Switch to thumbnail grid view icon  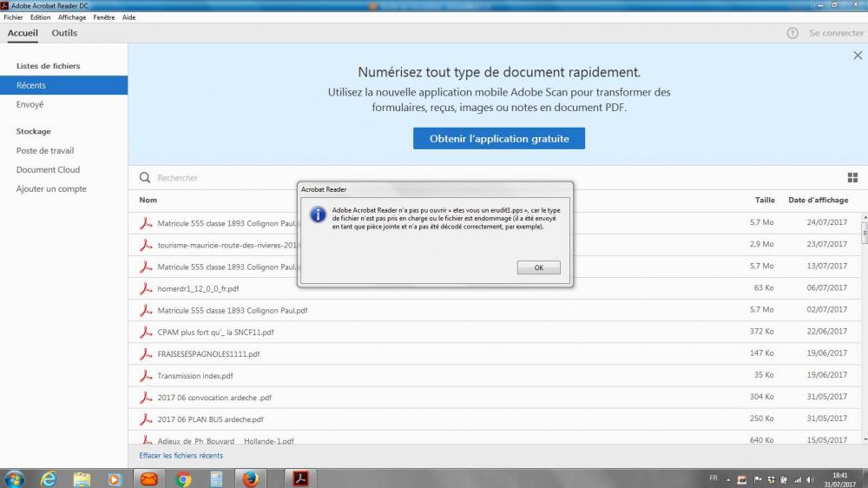tap(852, 178)
